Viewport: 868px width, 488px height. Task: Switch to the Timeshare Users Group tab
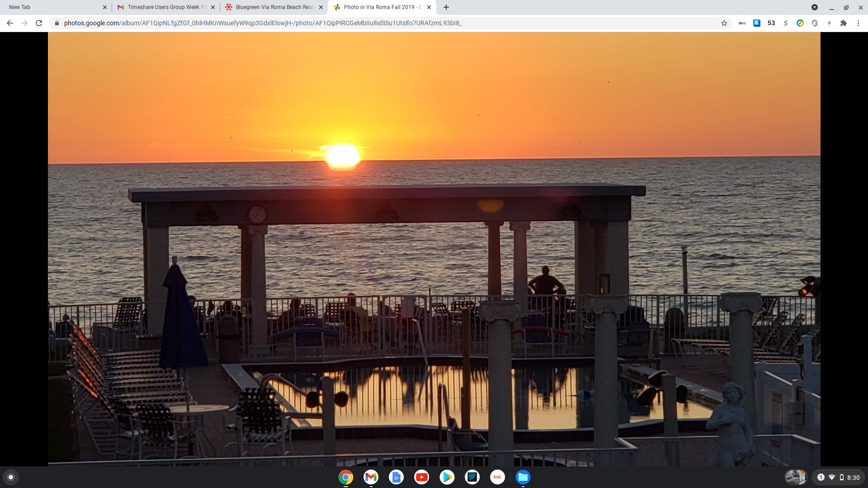tap(163, 7)
